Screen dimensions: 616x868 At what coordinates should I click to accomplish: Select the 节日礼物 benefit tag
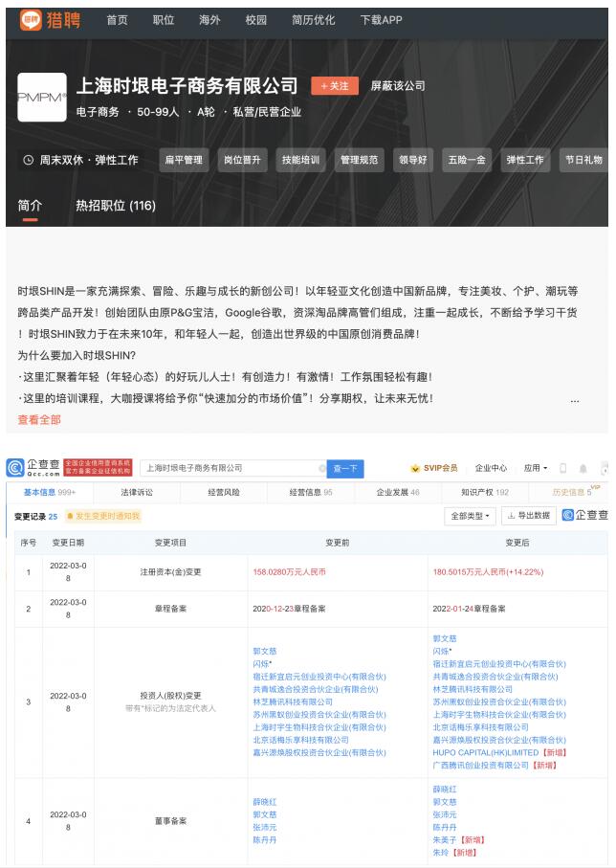point(583,160)
